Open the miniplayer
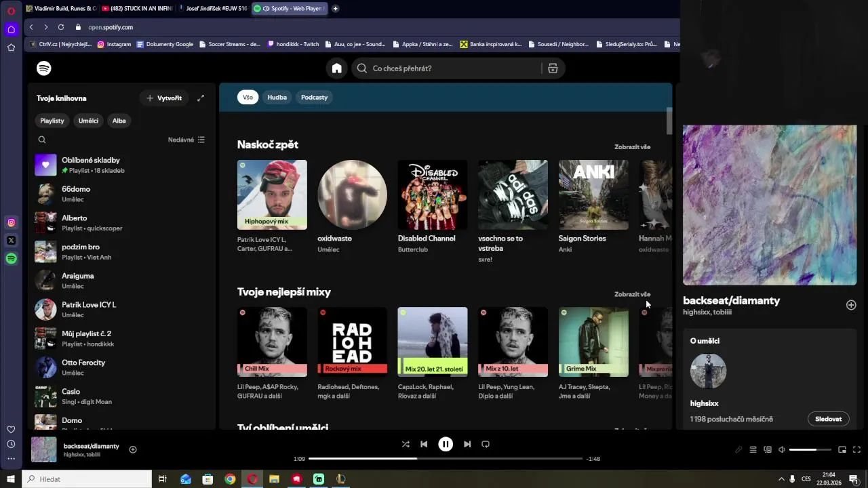The height and width of the screenshot is (488, 868). tap(842, 449)
